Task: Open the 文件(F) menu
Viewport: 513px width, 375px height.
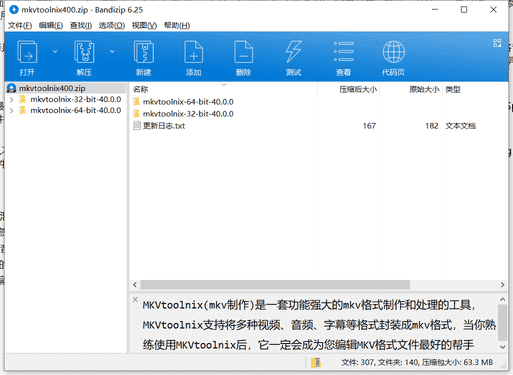Action: point(20,25)
